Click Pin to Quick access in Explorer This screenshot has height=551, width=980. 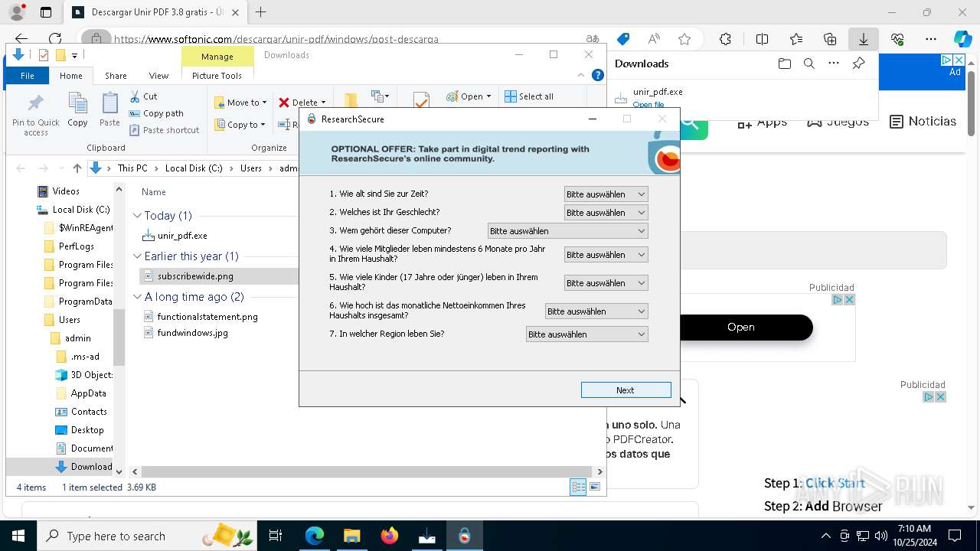[x=36, y=115]
